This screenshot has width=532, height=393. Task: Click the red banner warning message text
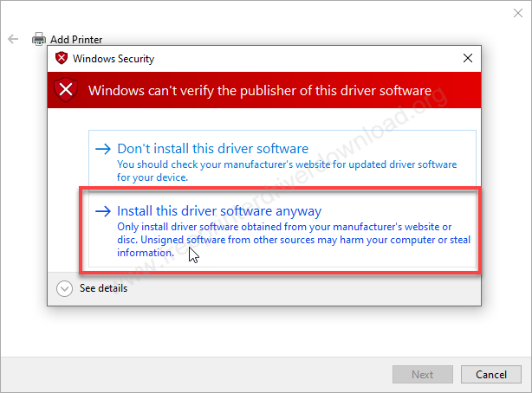coord(260,90)
